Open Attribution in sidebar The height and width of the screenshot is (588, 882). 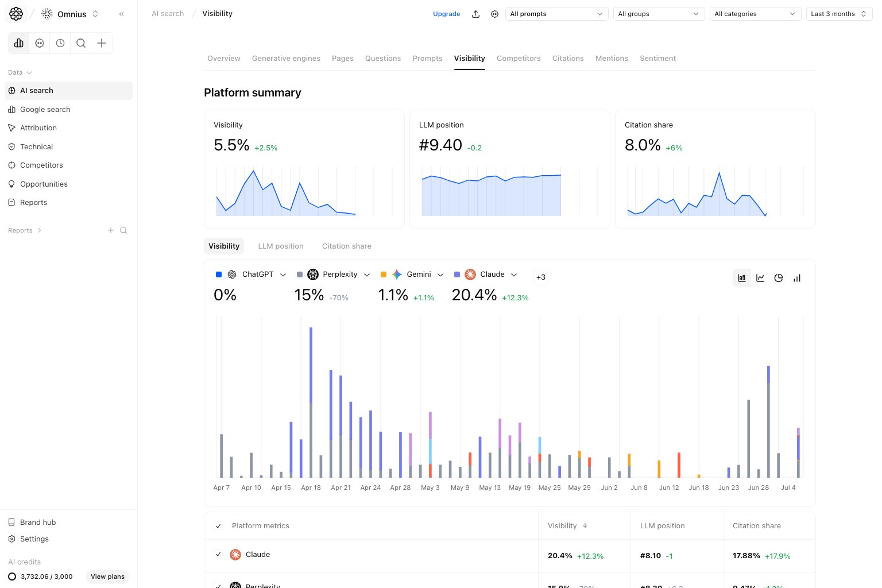pos(69,127)
